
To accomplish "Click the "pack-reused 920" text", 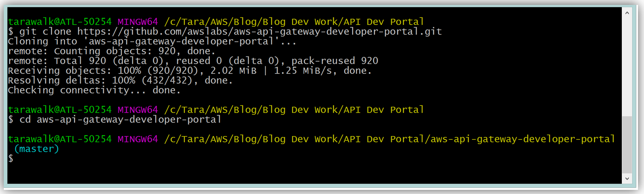I will coord(335,61).
